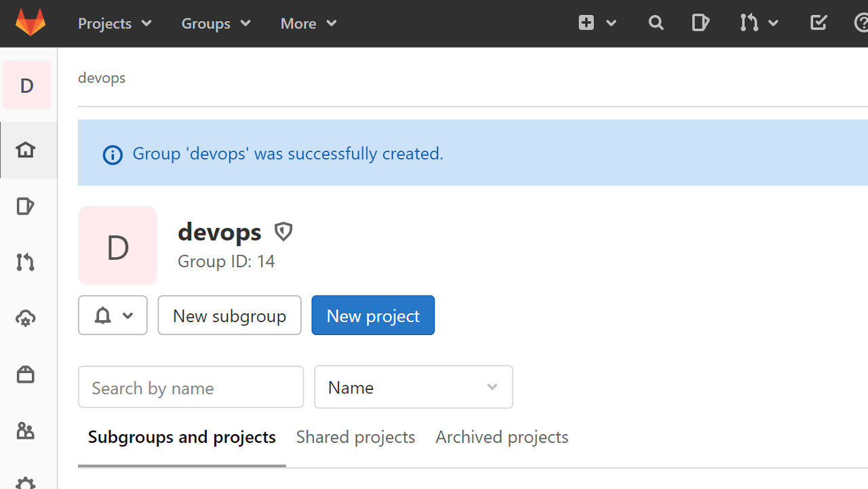868x489 pixels.
Task: Open the More menu in the top bar
Action: coord(309,23)
